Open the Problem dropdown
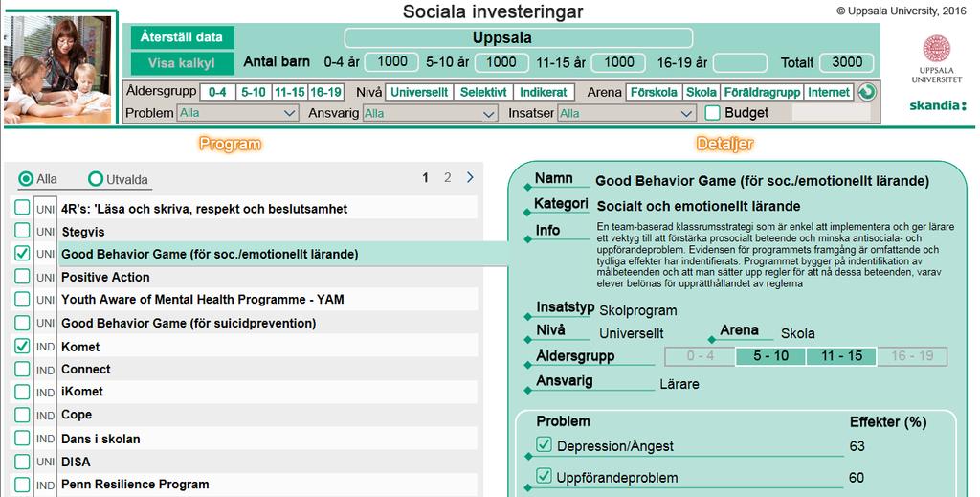 237,113
